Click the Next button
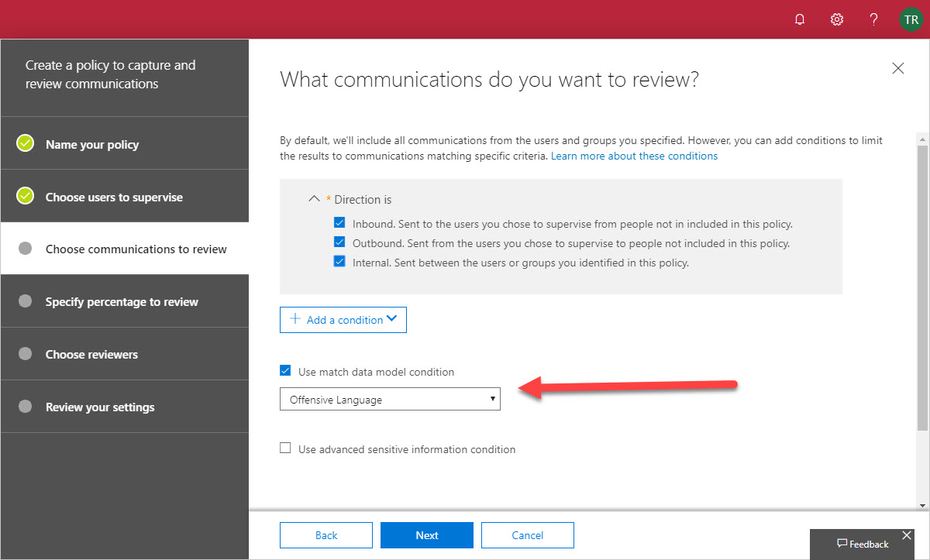The height and width of the screenshot is (560, 930). click(427, 535)
